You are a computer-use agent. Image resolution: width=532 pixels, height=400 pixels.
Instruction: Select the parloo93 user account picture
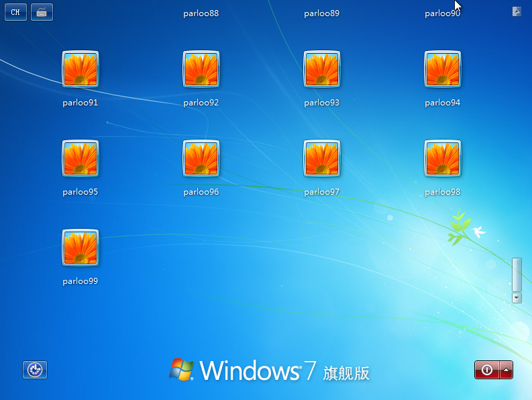[x=322, y=69]
